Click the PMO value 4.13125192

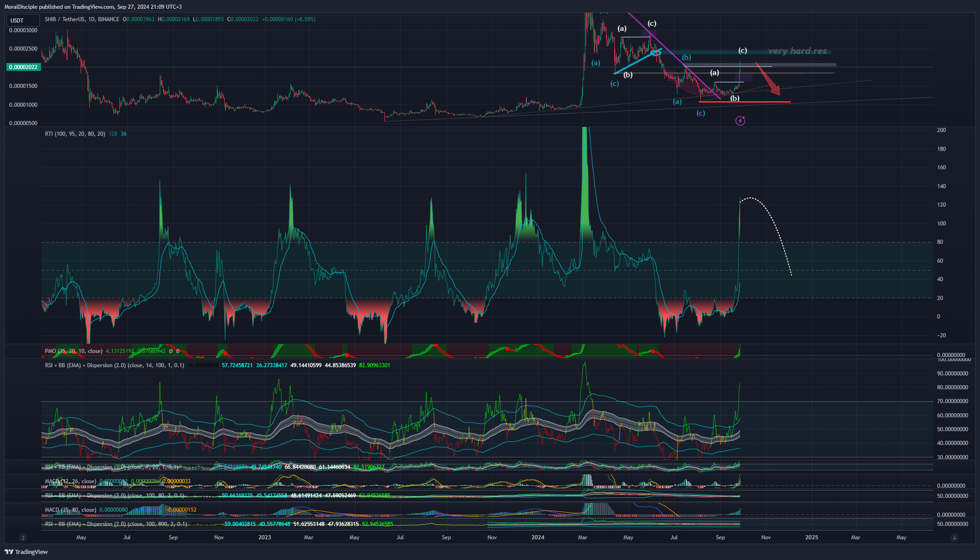pyautogui.click(x=120, y=351)
